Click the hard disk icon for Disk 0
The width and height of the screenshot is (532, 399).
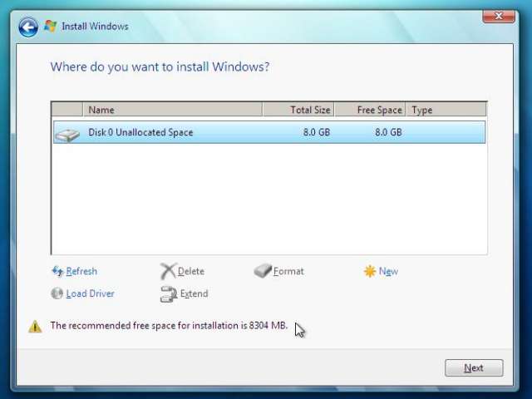[67, 135]
